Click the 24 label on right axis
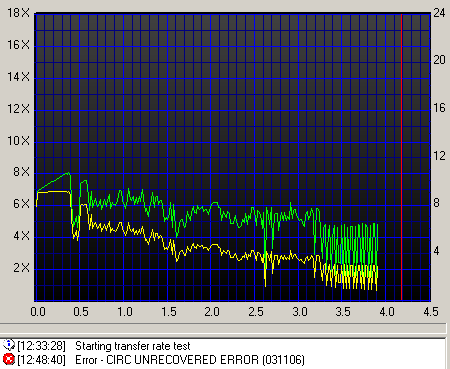450x369 pixels. pos(439,13)
